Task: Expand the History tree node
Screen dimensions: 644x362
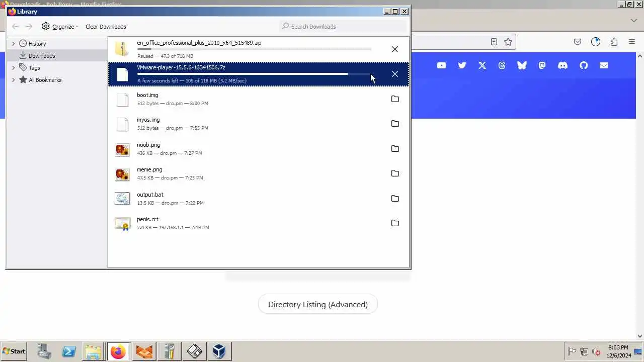Action: pos(14,44)
